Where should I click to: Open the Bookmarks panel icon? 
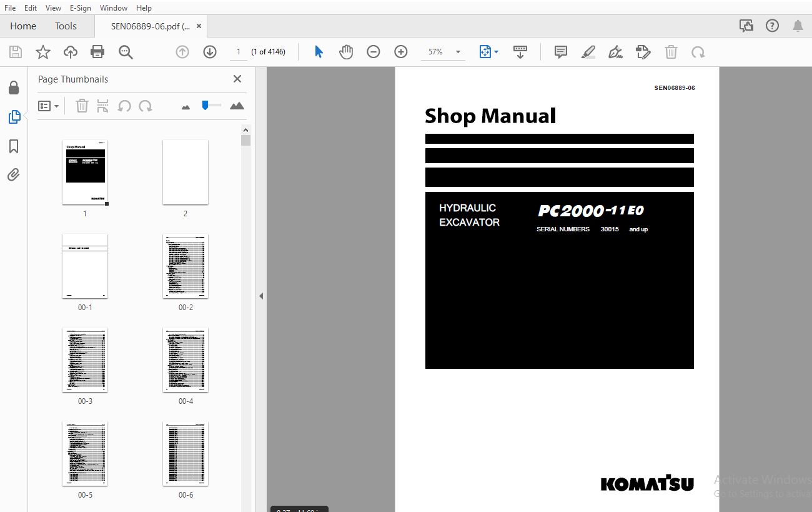[x=14, y=146]
